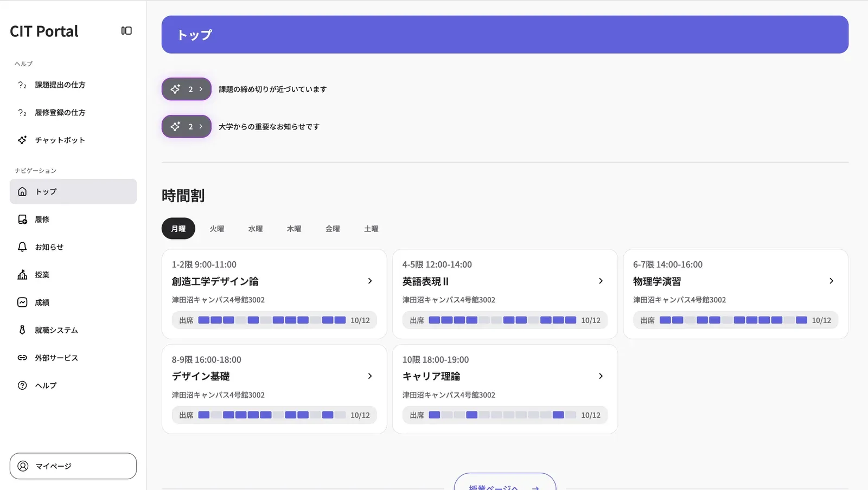Open the 課題の締め切り deadline notification pill
Image resolution: width=868 pixels, height=490 pixels.
186,88
